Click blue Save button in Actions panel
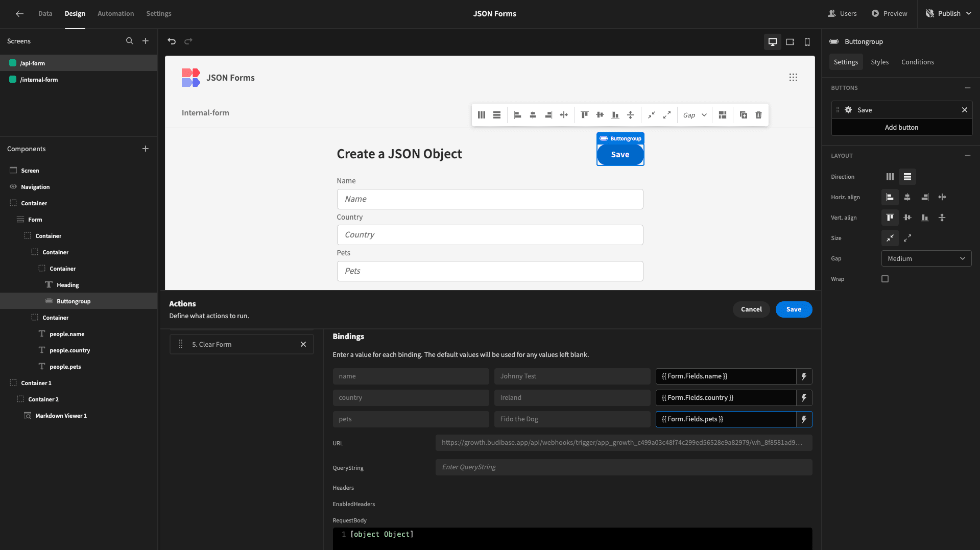The width and height of the screenshot is (980, 550). point(794,309)
